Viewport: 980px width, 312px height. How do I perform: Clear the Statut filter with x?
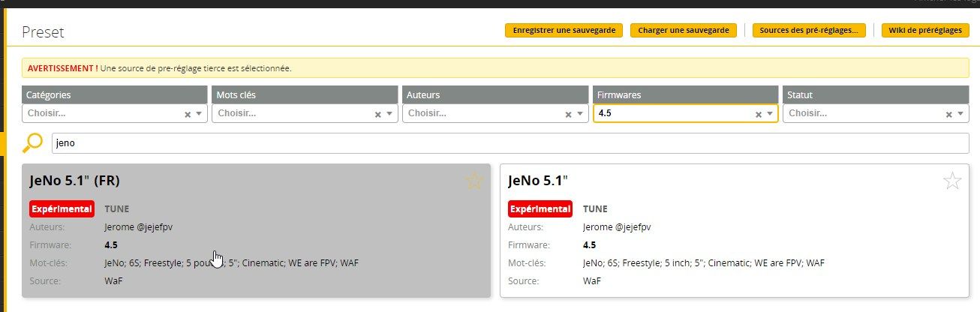[949, 114]
